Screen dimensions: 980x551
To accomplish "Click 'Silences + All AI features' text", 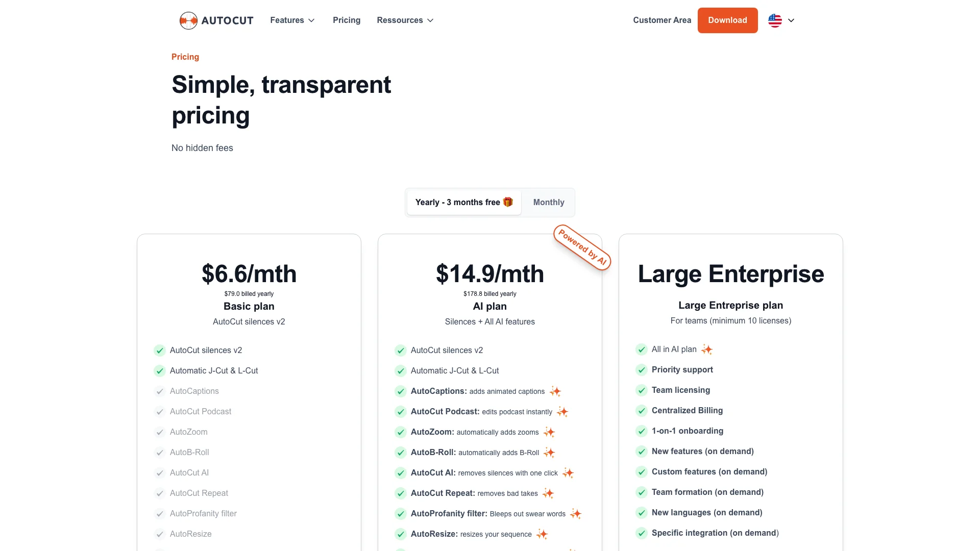I will [x=490, y=321].
